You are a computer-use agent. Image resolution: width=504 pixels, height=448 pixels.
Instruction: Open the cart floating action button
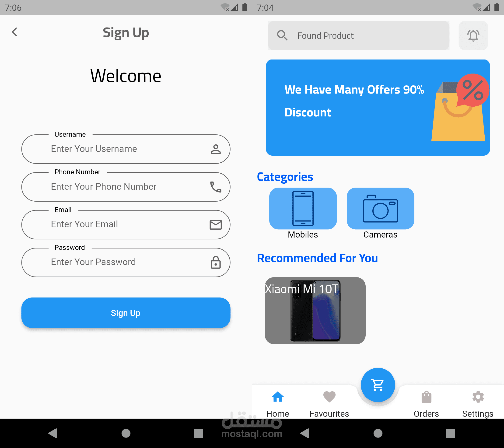tap(378, 385)
